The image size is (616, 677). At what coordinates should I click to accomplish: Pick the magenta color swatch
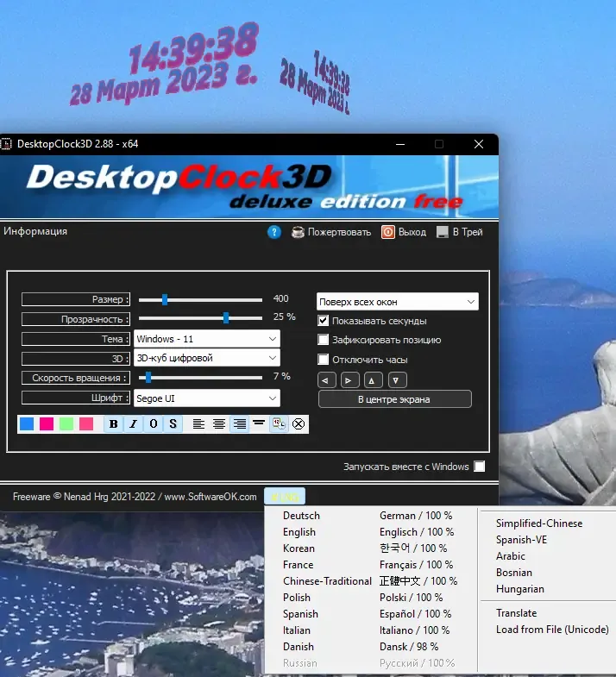tap(47, 424)
